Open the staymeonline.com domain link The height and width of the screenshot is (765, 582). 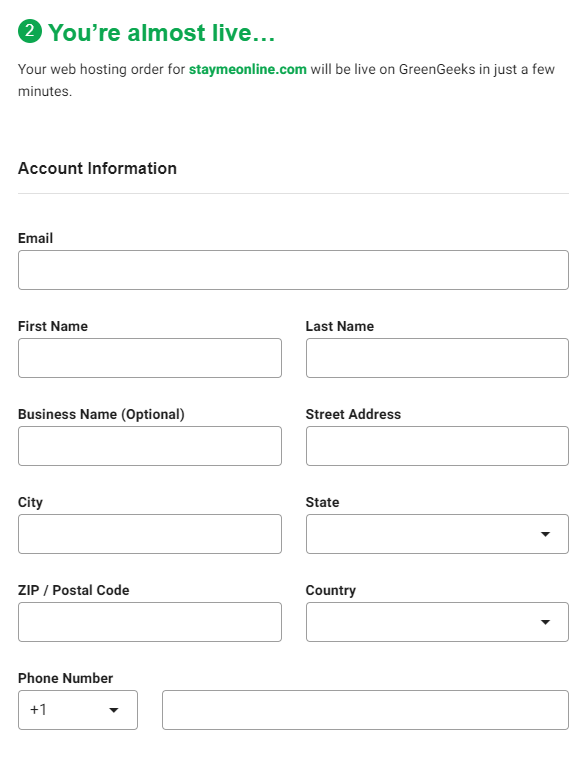247,69
